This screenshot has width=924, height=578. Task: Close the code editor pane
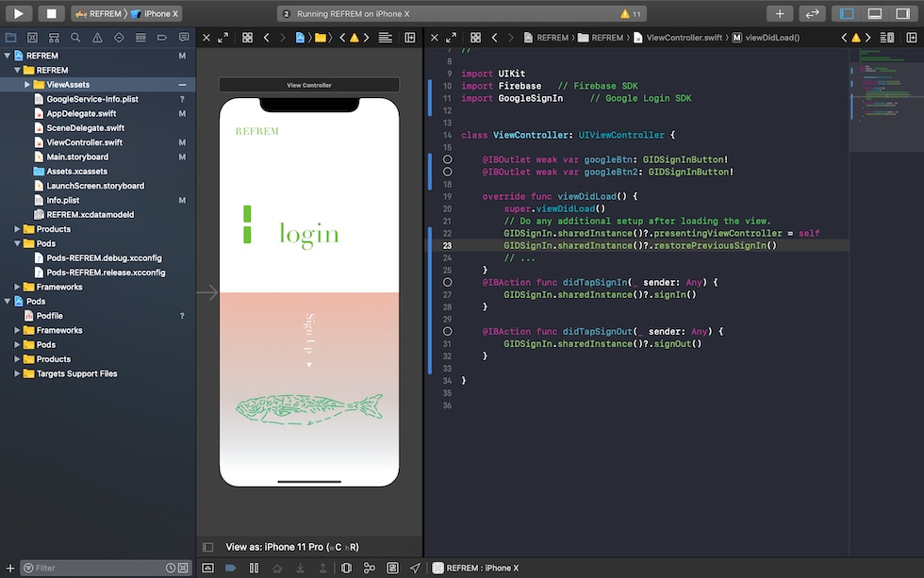pyautogui.click(x=435, y=38)
